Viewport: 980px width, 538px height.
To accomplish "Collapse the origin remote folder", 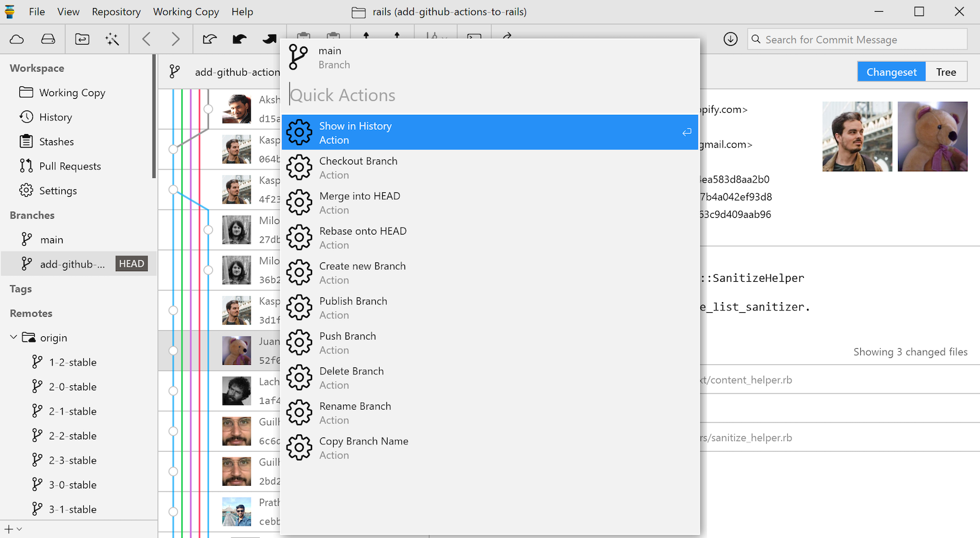I will click(14, 338).
